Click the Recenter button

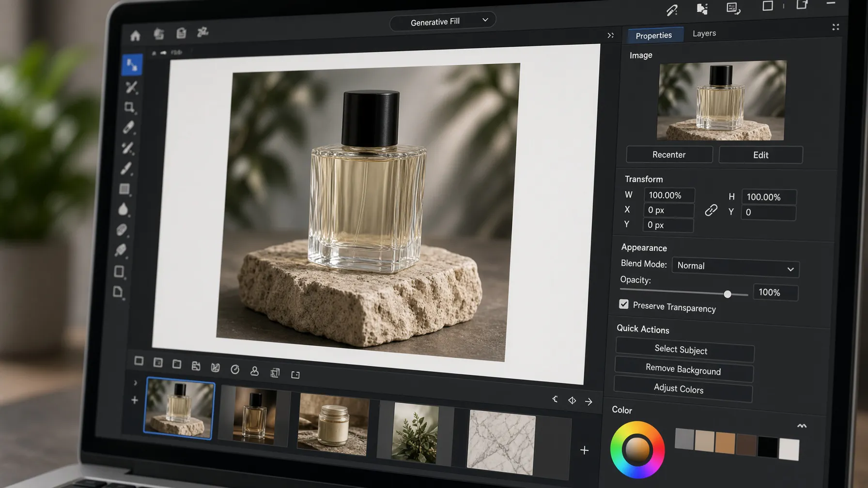tap(669, 154)
